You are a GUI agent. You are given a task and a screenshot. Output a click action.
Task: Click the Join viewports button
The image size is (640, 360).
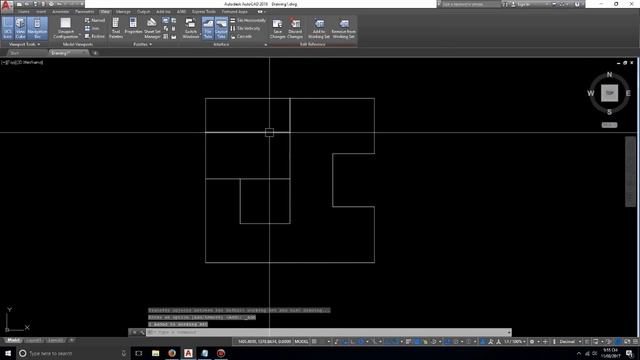[x=92, y=28]
